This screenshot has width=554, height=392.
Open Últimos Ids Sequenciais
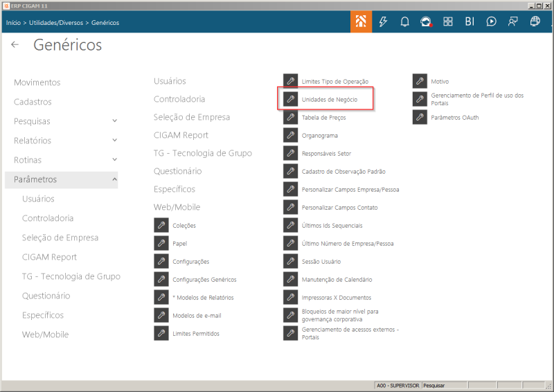332,226
